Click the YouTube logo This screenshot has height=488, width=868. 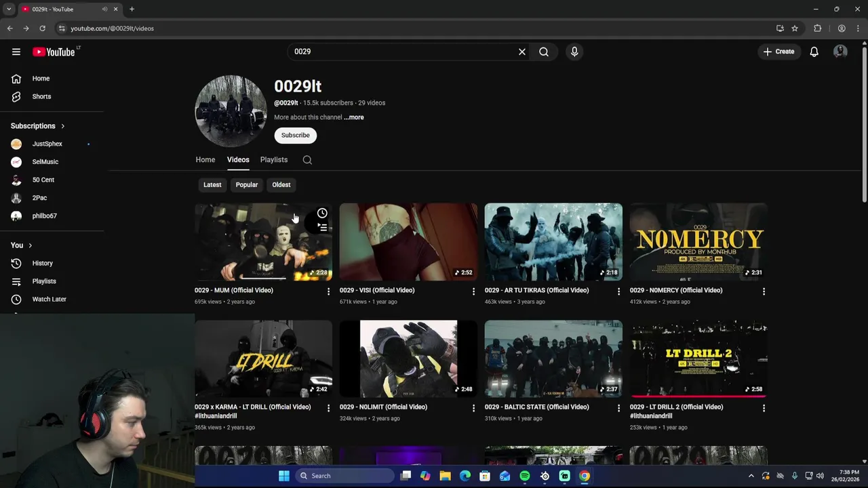[54, 52]
